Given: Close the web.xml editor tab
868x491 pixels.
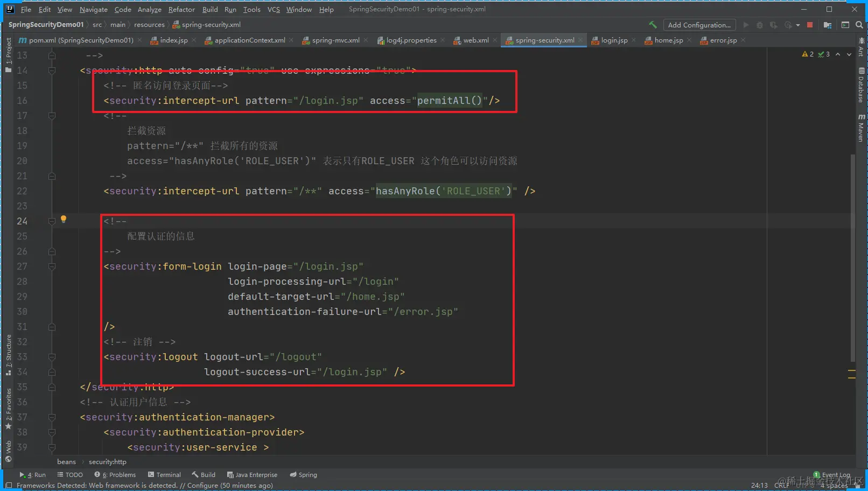Looking at the screenshot, I should 495,40.
